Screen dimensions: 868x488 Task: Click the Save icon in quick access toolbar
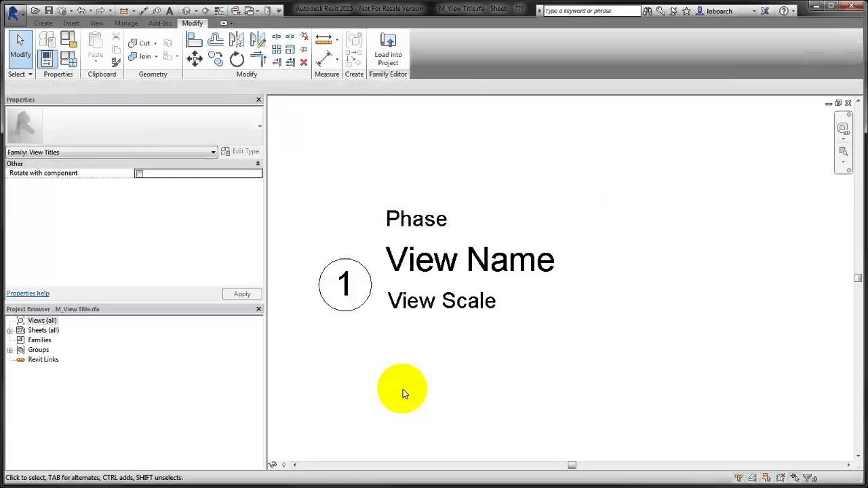48,11
